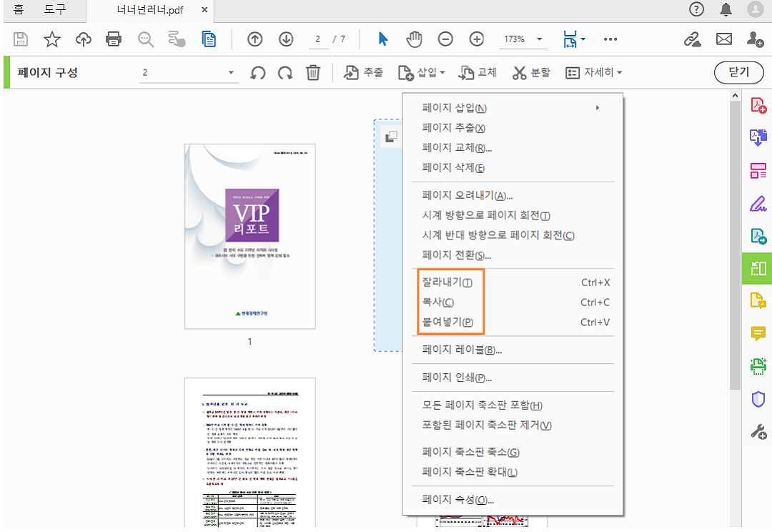Open the Protect shield tool in sidebar
Screen dimensions: 772x532
[x=758, y=399]
